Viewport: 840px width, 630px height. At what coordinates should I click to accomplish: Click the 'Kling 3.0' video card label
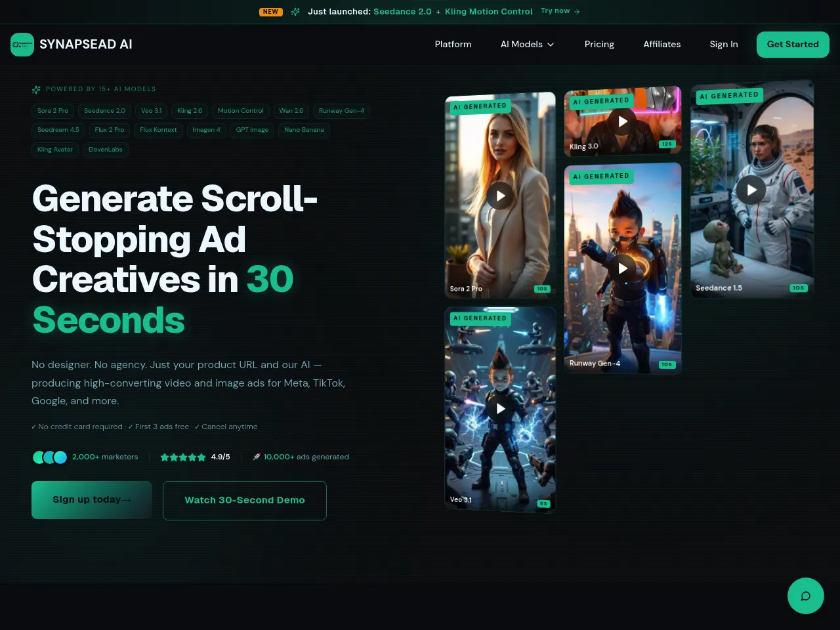[583, 147]
